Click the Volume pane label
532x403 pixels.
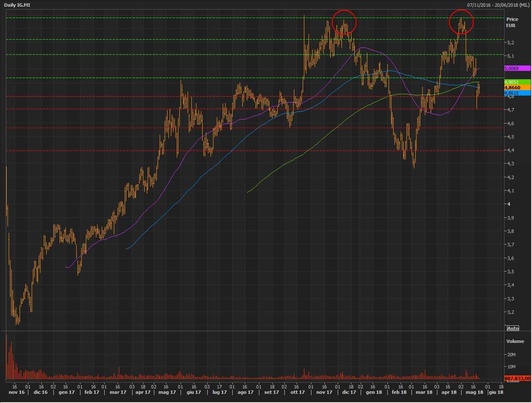(x=515, y=341)
